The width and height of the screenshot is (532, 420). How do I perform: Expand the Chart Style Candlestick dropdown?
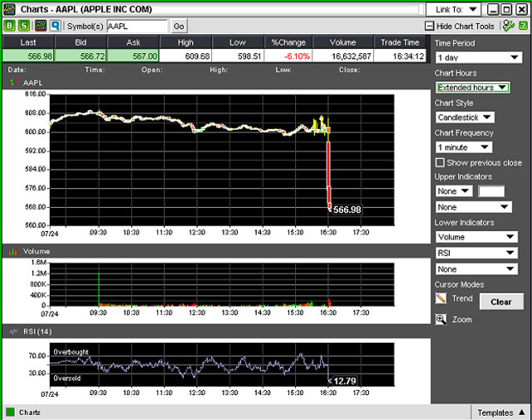[464, 117]
